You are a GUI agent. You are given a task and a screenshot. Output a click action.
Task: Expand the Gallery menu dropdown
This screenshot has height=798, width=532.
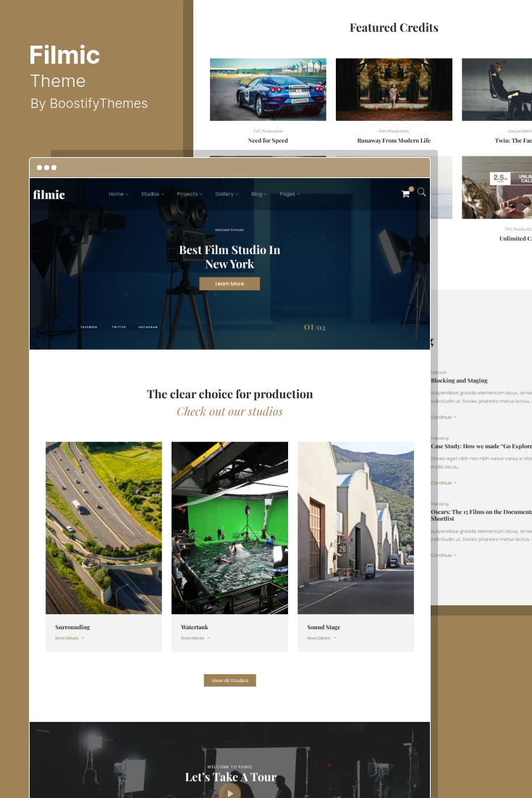coord(227,194)
